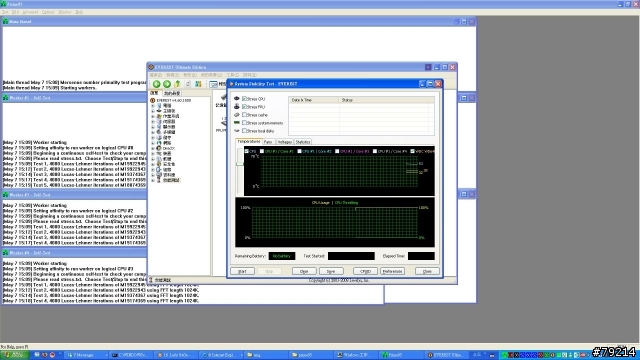Viewport: 640px width, 360px height.
Task: Click the green memory module icon
Action: [237, 122]
